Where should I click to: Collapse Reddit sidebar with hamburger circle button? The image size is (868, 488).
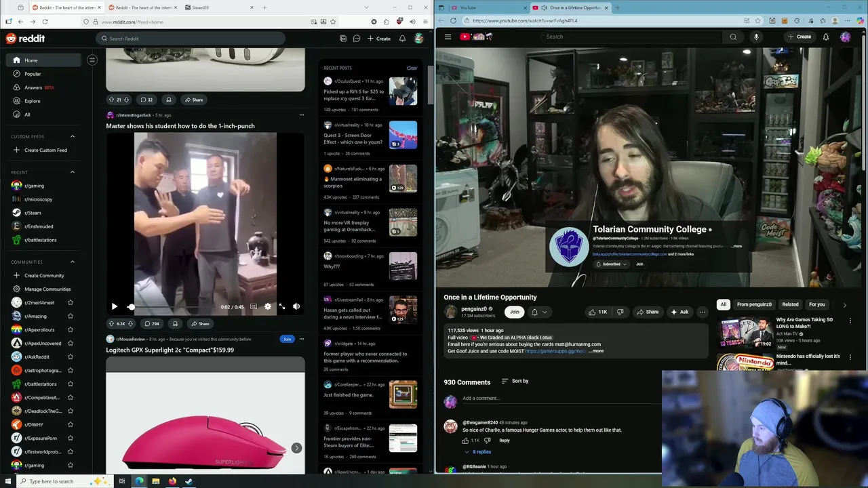(92, 60)
